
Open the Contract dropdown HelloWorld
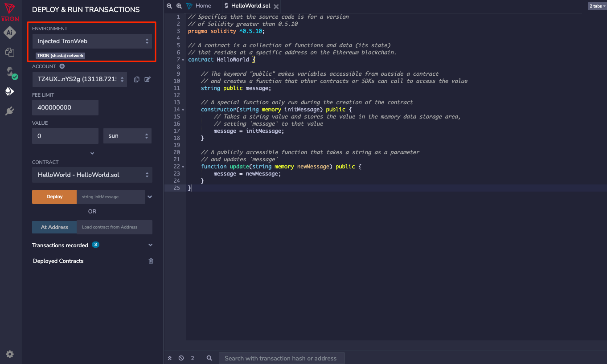(92, 175)
